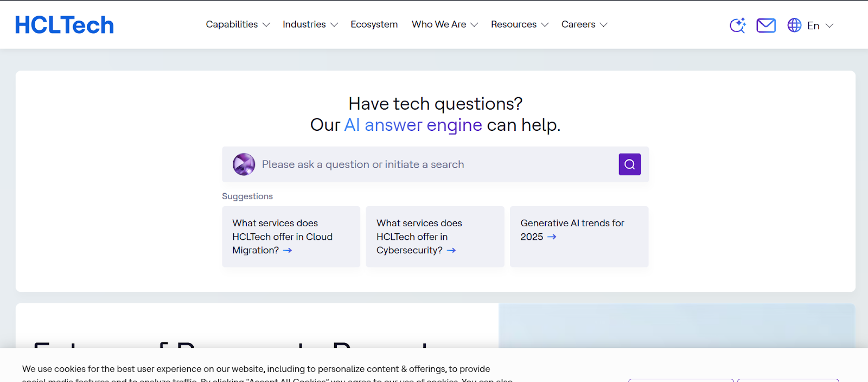Open the En language dropdown chevron
The image size is (868, 382).
tap(829, 26)
